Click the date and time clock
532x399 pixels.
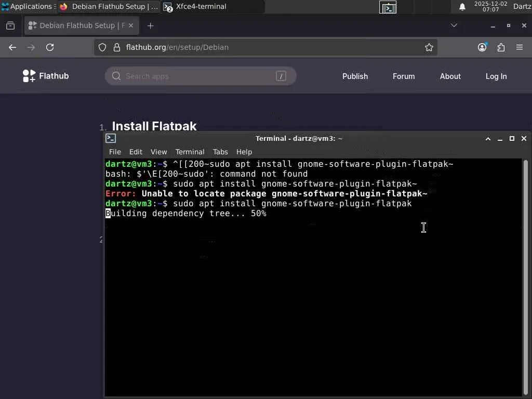[490, 6]
